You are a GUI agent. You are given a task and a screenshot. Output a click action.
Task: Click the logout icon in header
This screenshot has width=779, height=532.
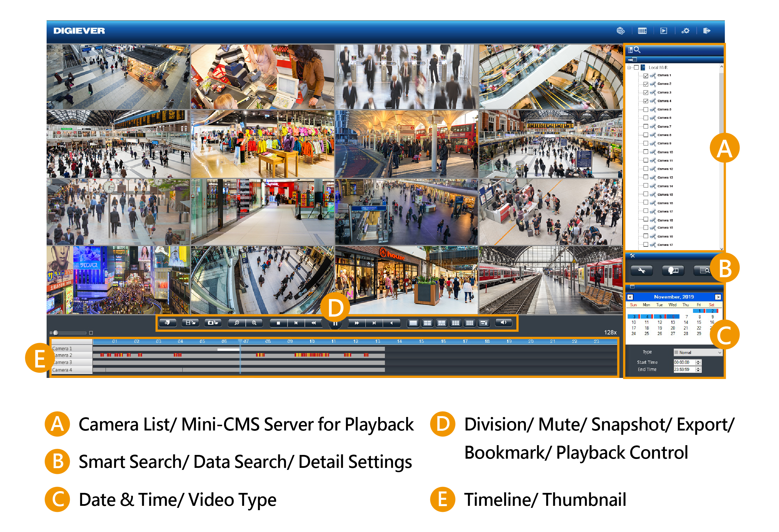(707, 31)
